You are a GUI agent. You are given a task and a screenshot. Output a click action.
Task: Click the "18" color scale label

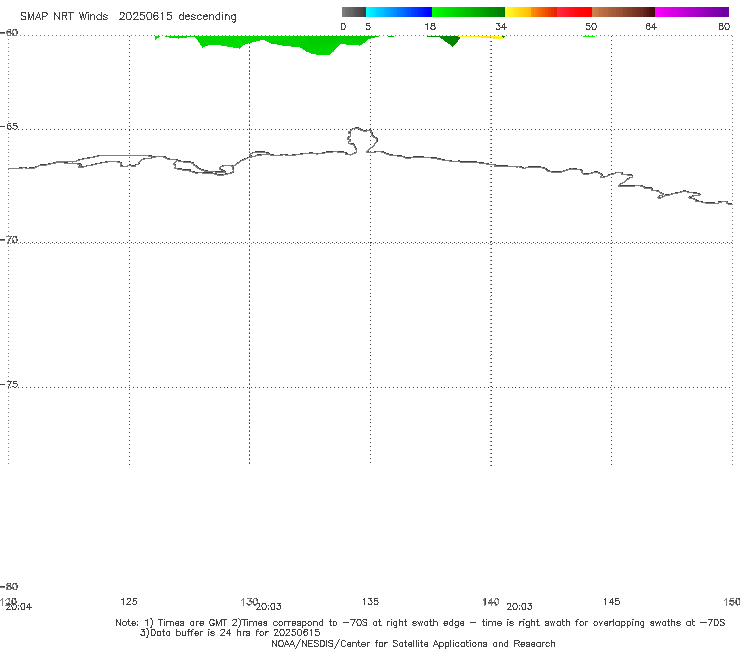(x=430, y=26)
